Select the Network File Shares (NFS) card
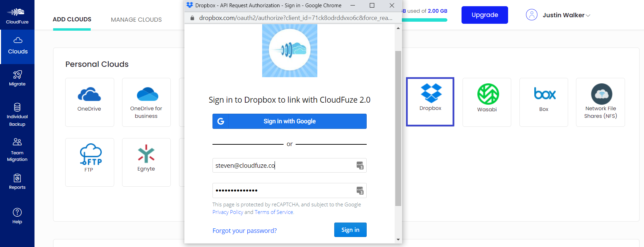Image resolution: width=644 pixels, height=247 pixels. 601,102
